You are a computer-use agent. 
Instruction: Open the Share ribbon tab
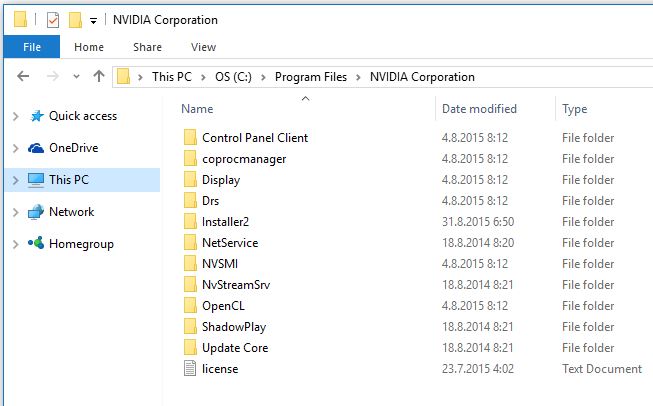(x=147, y=47)
